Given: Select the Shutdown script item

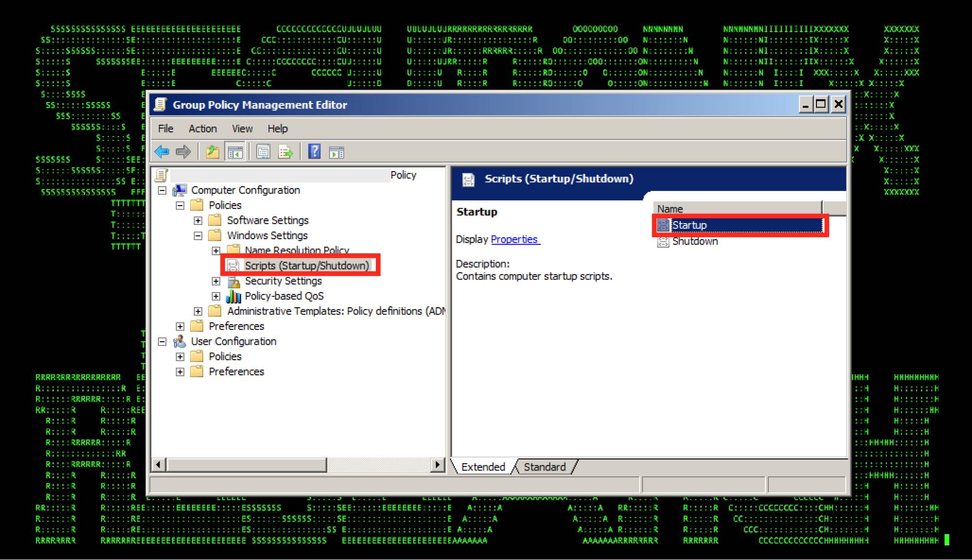Looking at the screenshot, I should (694, 242).
